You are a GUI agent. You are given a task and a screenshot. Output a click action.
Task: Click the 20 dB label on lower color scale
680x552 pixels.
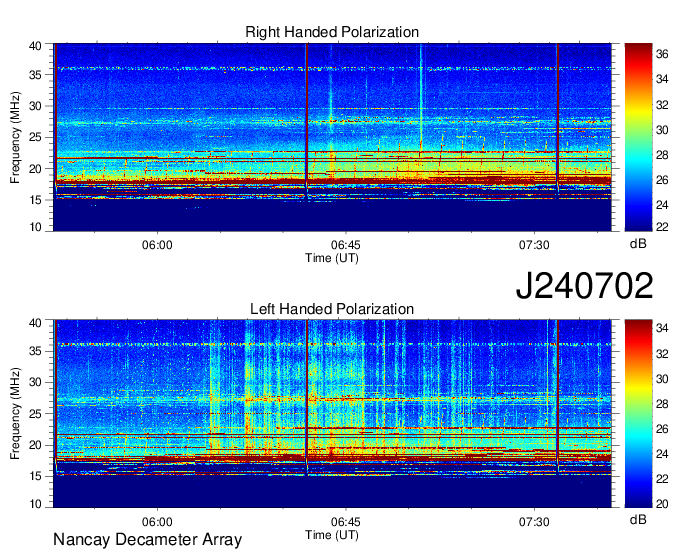[662, 503]
